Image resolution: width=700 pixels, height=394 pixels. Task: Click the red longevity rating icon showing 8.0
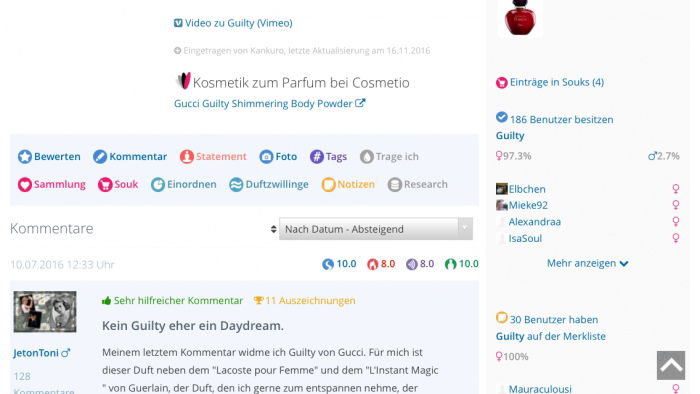[372, 264]
